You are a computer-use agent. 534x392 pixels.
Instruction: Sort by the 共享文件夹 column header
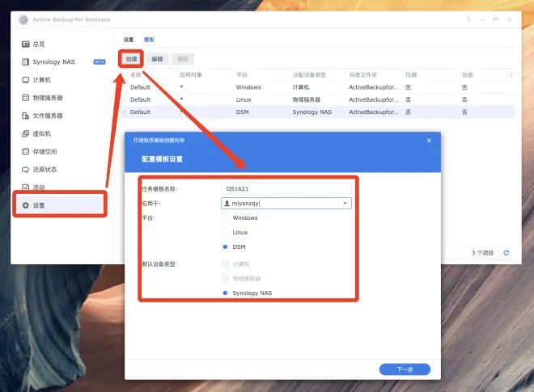pyautogui.click(x=362, y=75)
